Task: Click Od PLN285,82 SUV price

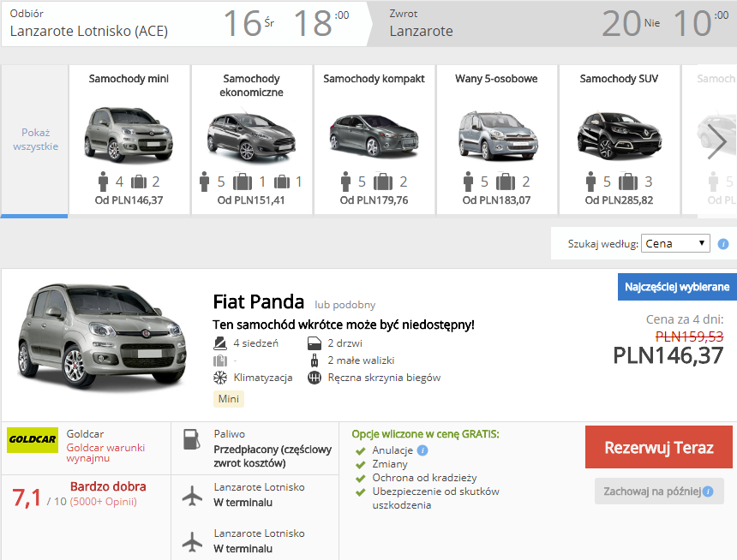Action: click(619, 200)
